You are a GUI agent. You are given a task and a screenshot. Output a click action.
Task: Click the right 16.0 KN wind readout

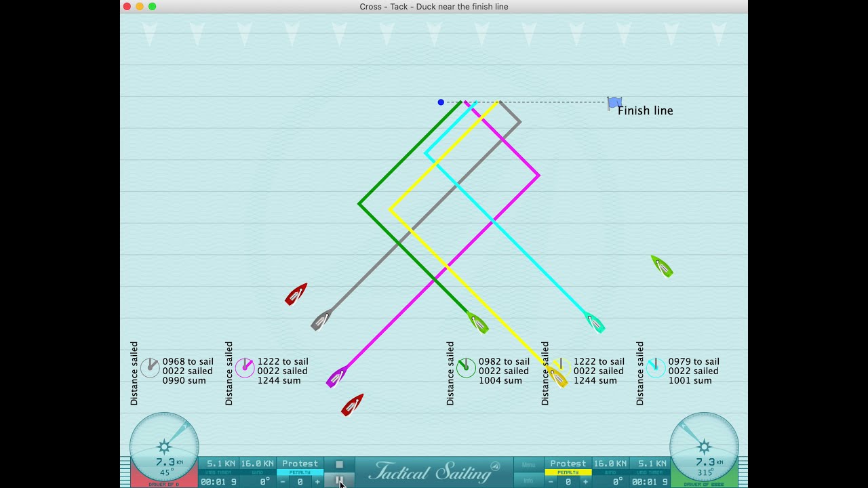coord(610,464)
